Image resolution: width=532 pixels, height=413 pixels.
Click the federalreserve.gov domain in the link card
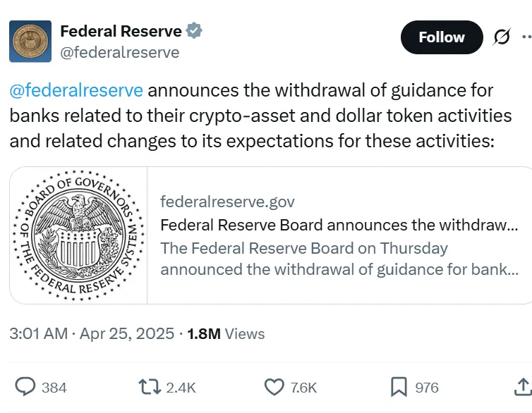pos(227,202)
